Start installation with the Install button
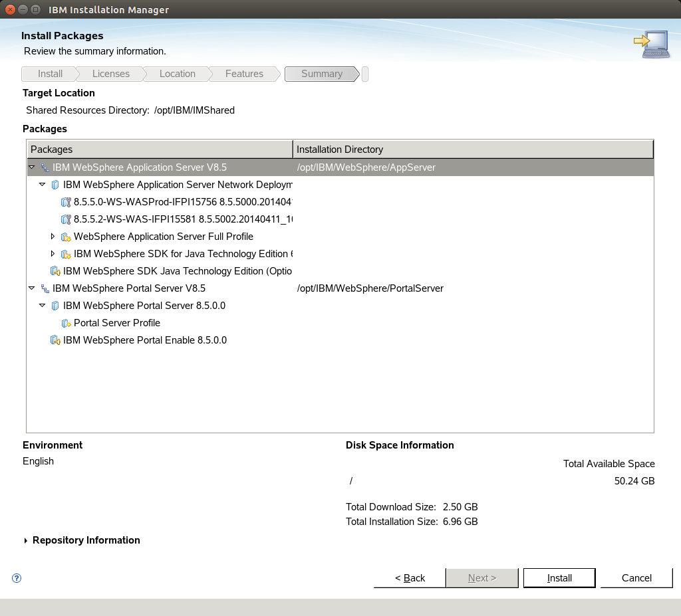 click(559, 578)
